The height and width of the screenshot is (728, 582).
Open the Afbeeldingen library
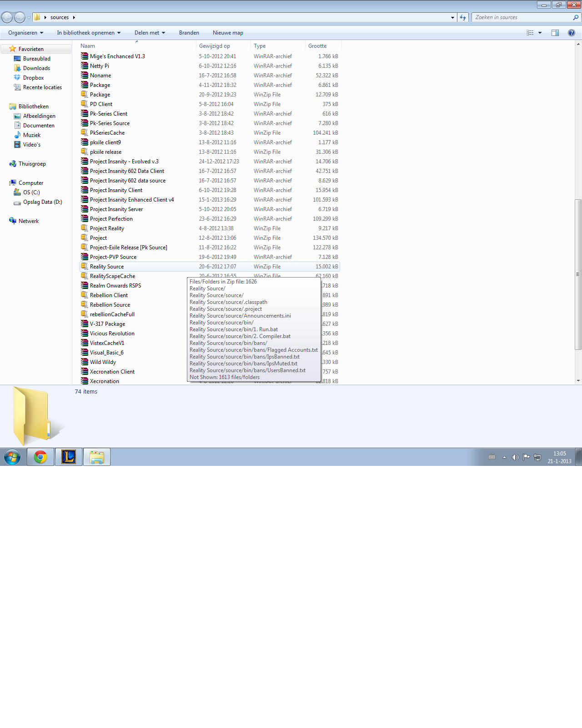39,116
